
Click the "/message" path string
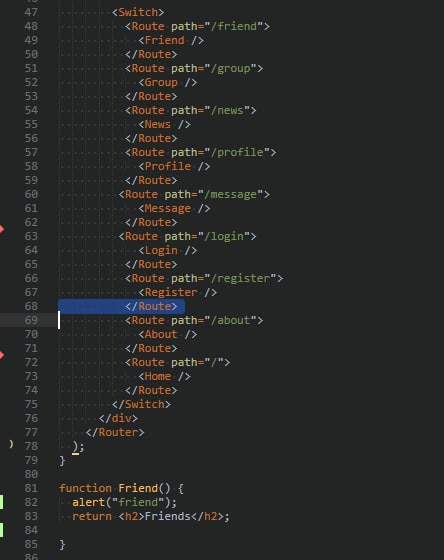pyautogui.click(x=230, y=194)
